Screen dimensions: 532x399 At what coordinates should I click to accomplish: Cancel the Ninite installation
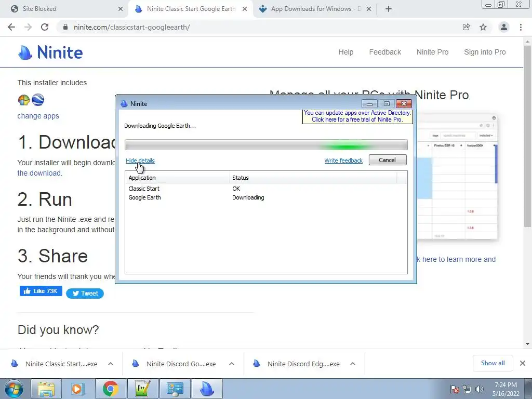(x=388, y=160)
